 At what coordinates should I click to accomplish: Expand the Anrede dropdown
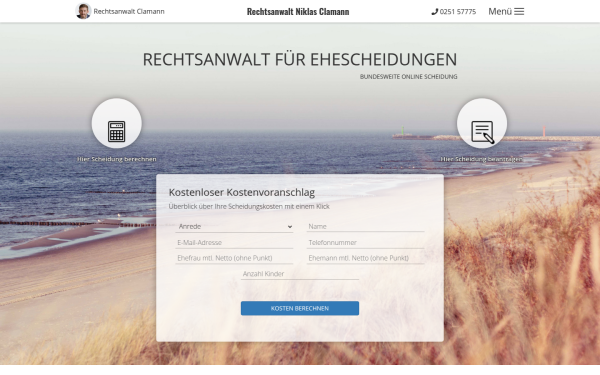tap(234, 227)
